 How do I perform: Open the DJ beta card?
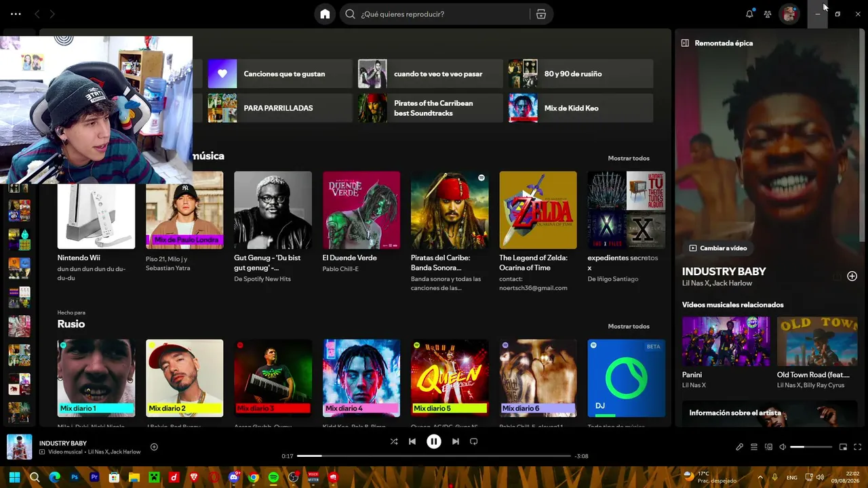coord(627,382)
